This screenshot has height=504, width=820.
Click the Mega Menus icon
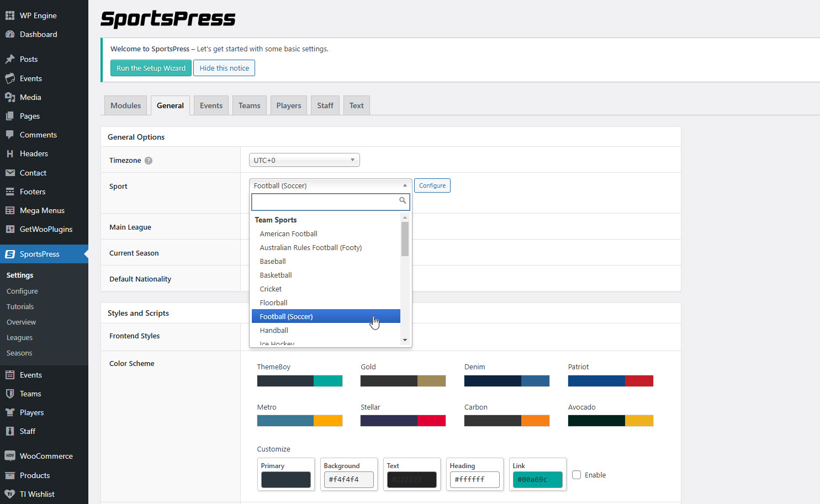click(10, 210)
